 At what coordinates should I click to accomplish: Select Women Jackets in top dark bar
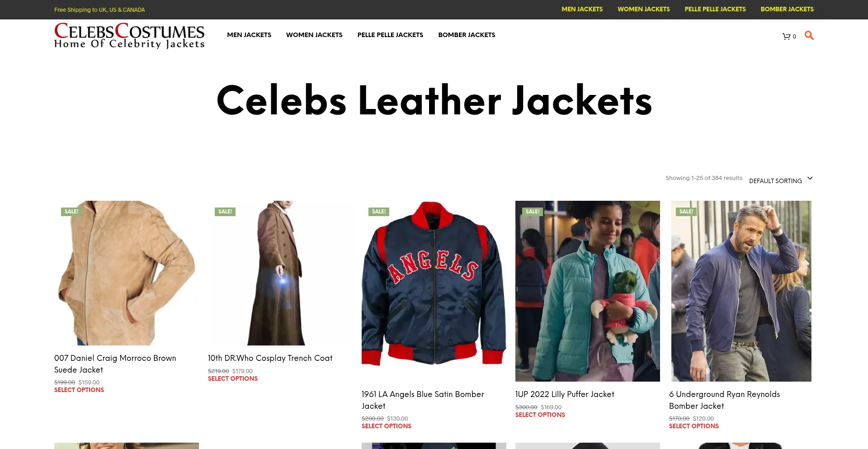click(644, 9)
